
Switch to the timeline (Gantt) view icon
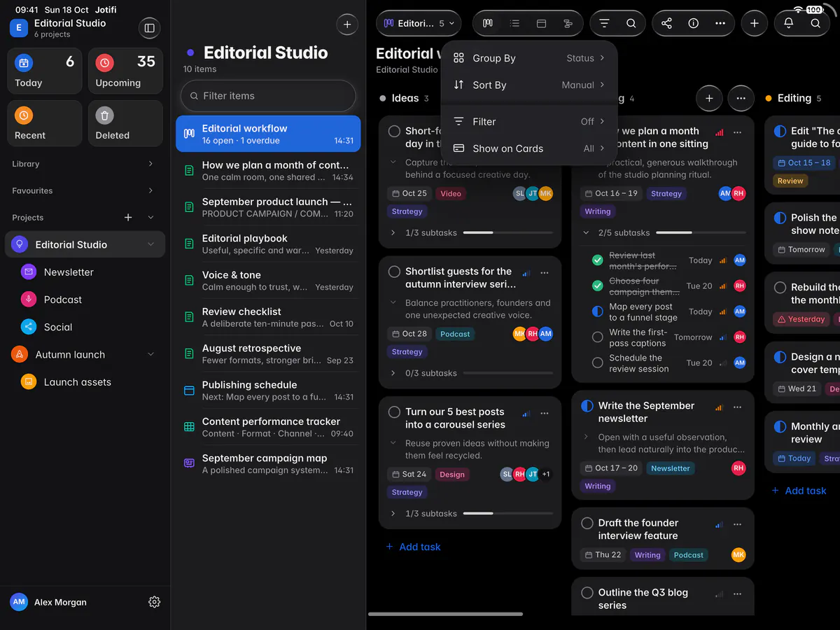pos(568,23)
